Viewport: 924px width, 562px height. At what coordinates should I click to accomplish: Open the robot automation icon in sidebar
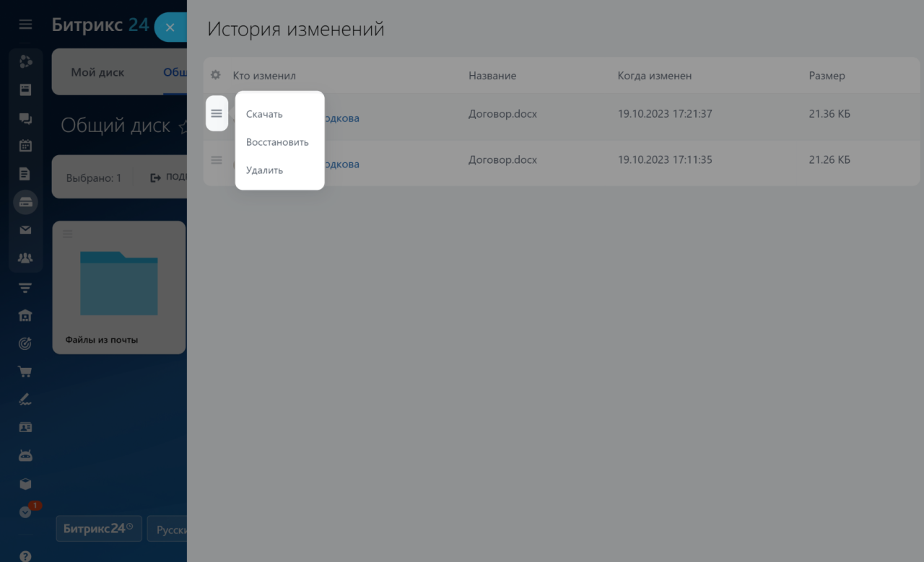coord(25,456)
